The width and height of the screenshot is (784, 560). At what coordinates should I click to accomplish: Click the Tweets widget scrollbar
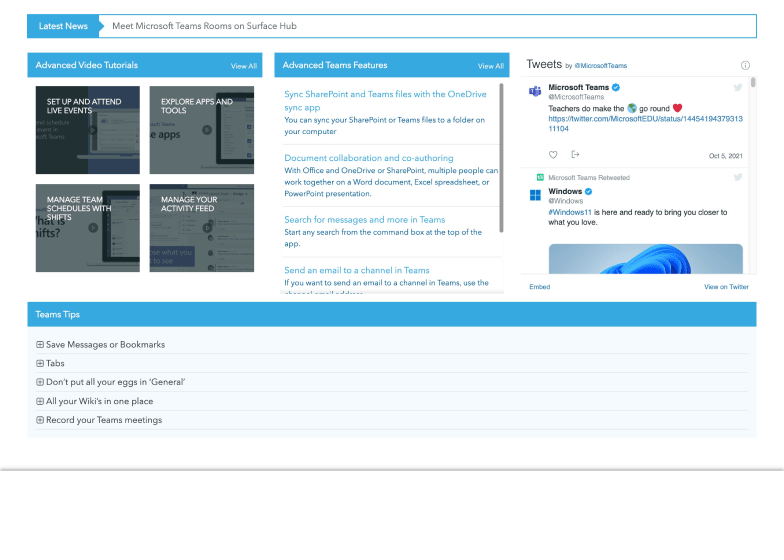(x=753, y=82)
